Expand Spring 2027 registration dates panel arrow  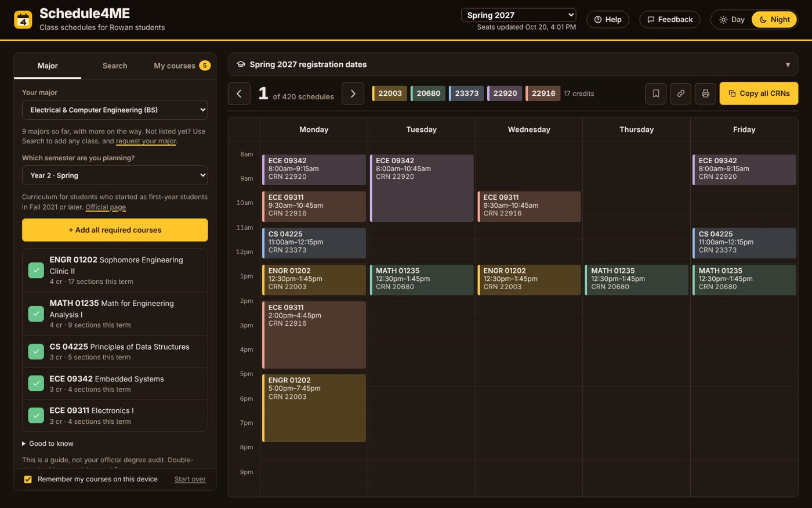coord(788,64)
